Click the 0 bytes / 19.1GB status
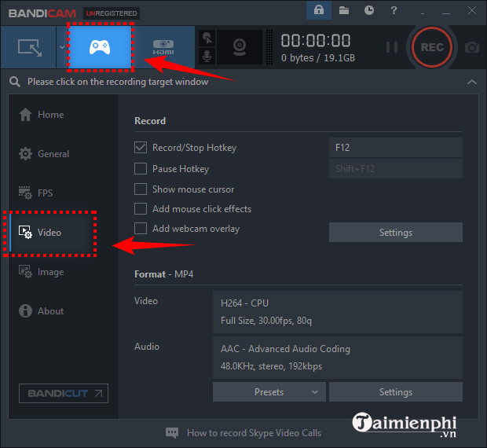 click(x=318, y=58)
